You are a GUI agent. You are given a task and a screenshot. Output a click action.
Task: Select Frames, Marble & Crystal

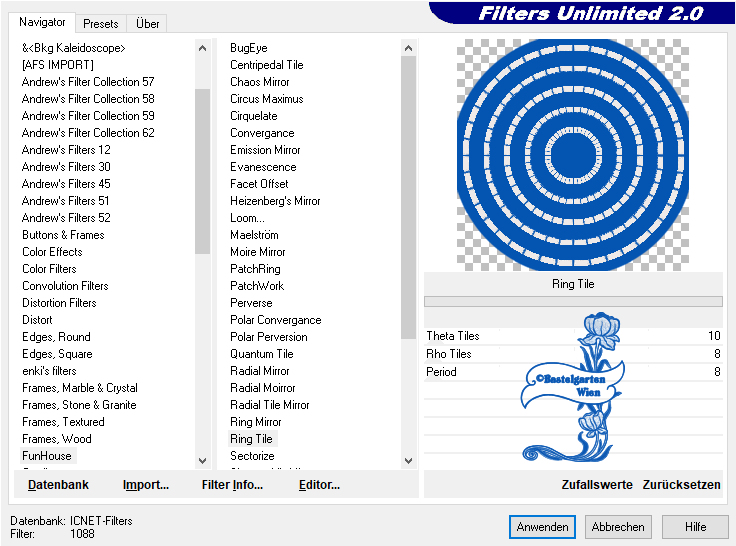[80, 388]
